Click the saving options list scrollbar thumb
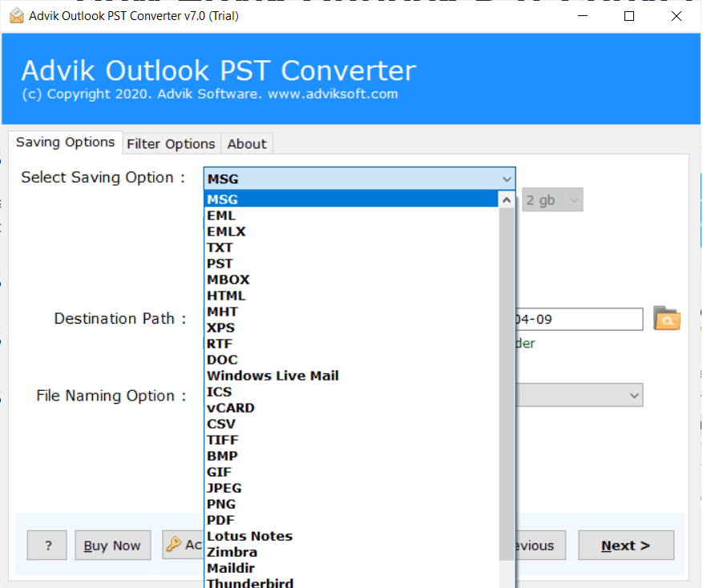This screenshot has height=588, width=703. pos(507,385)
